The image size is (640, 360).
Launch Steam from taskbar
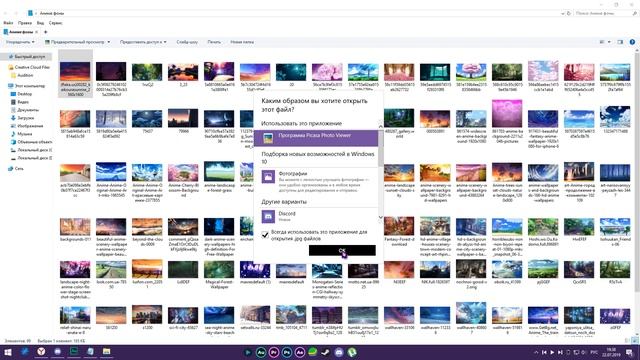point(325,352)
